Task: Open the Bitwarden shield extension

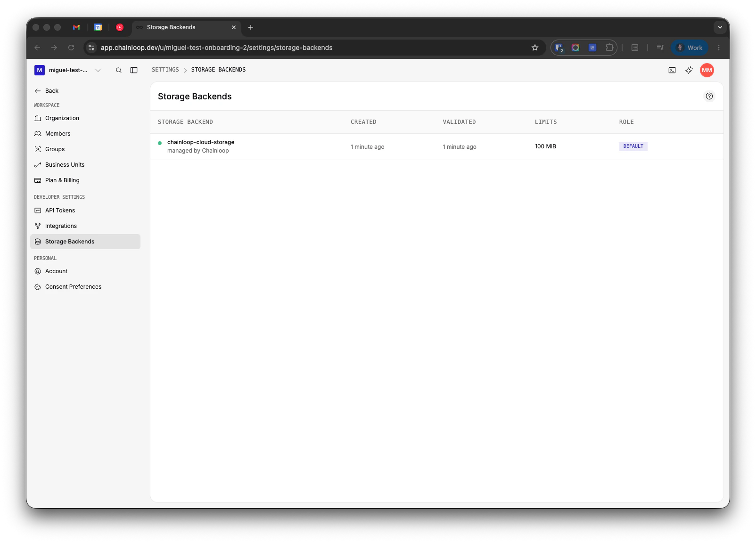Action: pos(559,48)
